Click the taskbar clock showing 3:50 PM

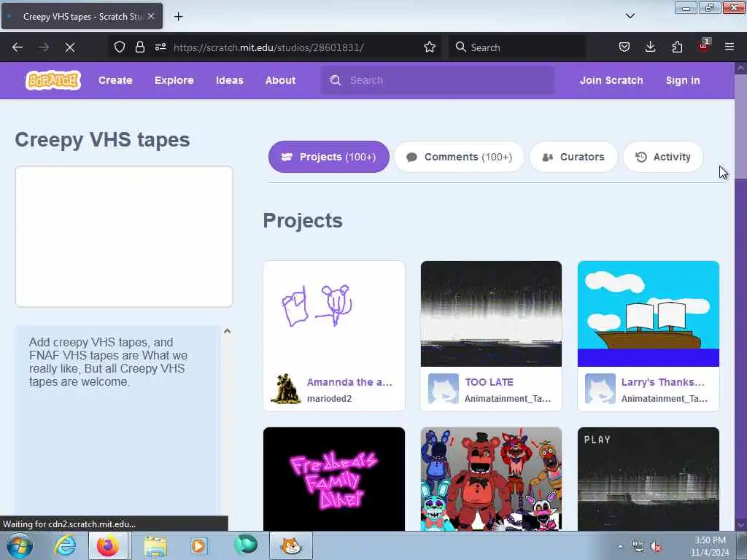point(710,546)
